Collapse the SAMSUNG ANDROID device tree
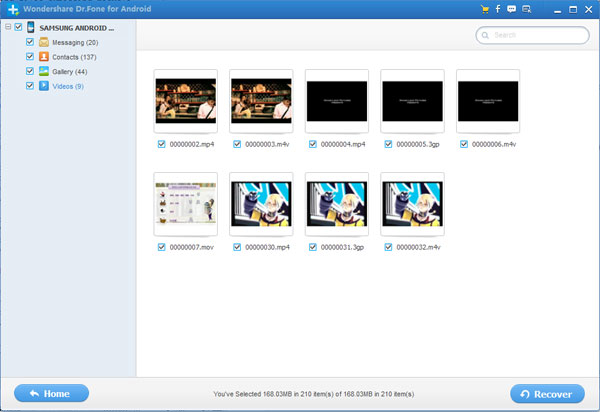600x412 pixels. pos(8,27)
